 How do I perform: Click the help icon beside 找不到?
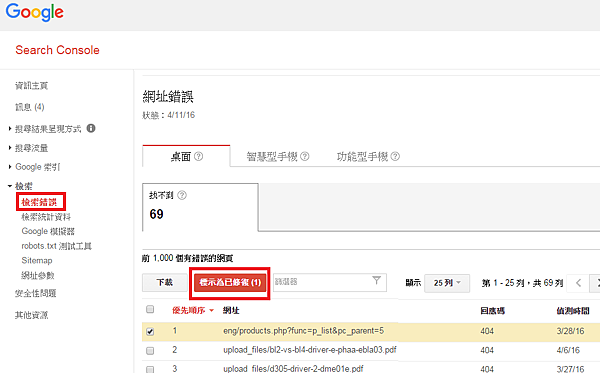[182, 195]
